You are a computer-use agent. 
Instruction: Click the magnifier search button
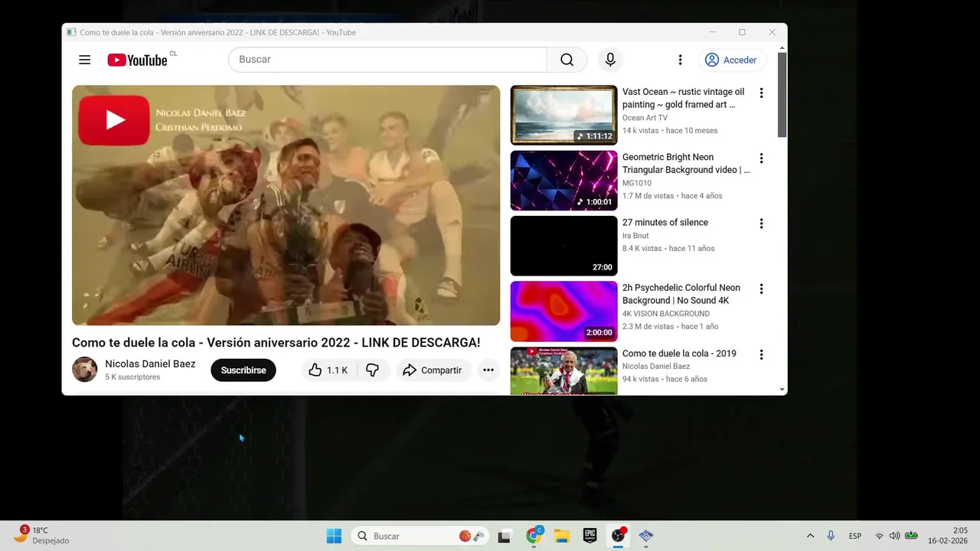(567, 60)
